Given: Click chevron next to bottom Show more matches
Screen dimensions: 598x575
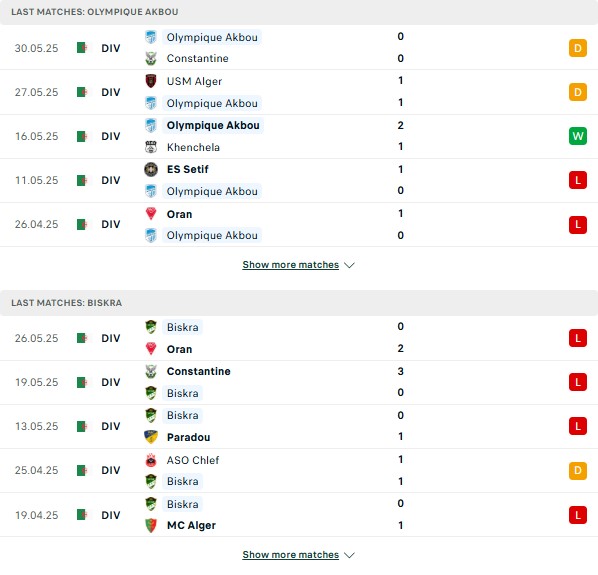Looking at the screenshot, I should (x=349, y=555).
